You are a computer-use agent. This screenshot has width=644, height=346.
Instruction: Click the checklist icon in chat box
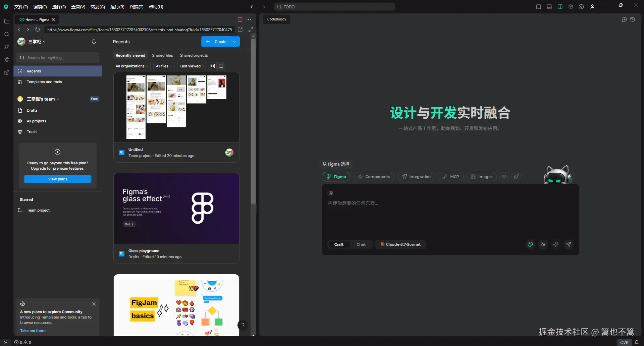pos(543,244)
